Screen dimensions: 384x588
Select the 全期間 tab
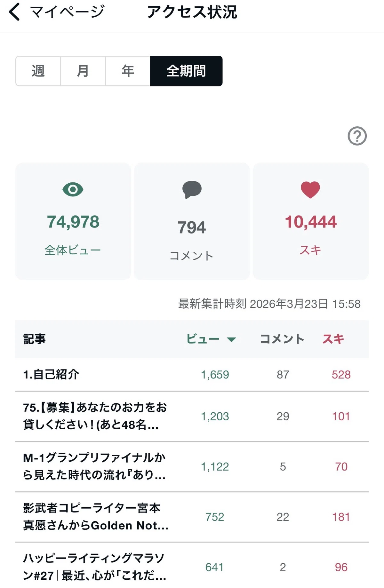[x=186, y=71]
